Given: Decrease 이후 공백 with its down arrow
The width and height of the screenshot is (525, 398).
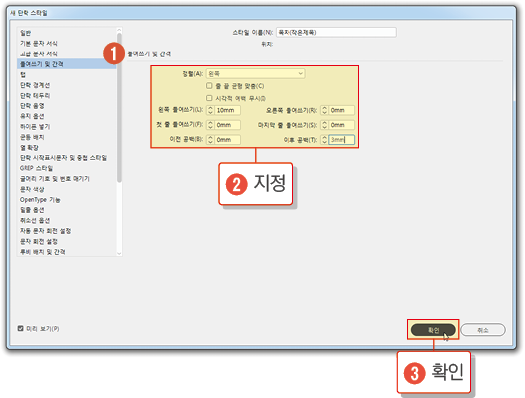Looking at the screenshot, I should (324, 142).
